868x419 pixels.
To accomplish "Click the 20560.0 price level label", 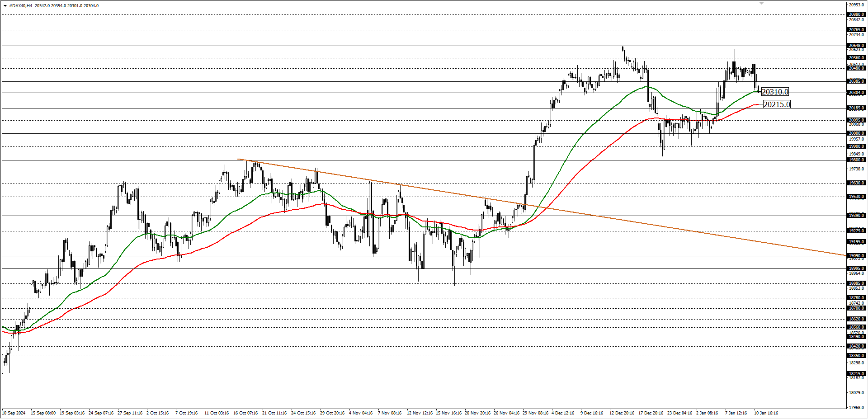I will [x=856, y=58].
